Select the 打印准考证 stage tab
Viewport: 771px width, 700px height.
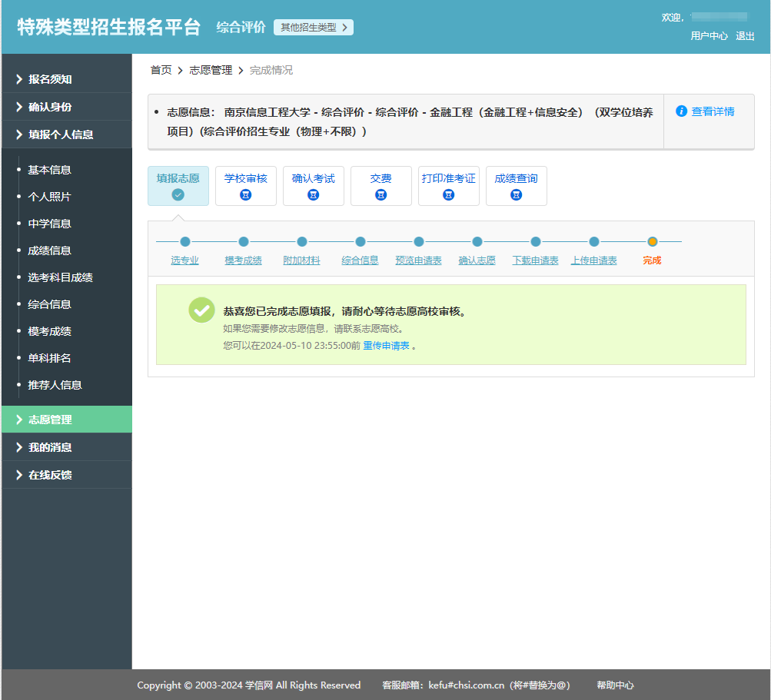pos(448,186)
